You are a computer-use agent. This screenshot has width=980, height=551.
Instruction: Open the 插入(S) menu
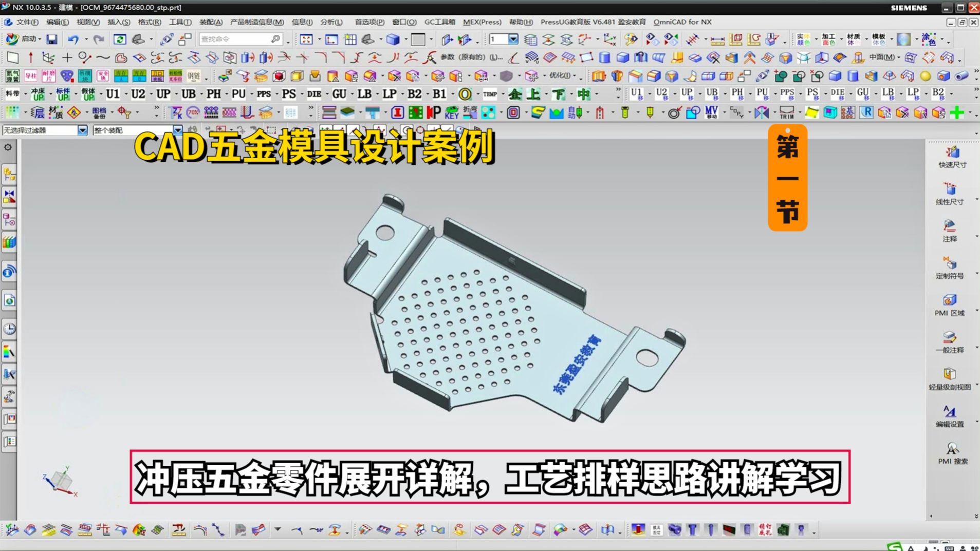click(x=119, y=22)
